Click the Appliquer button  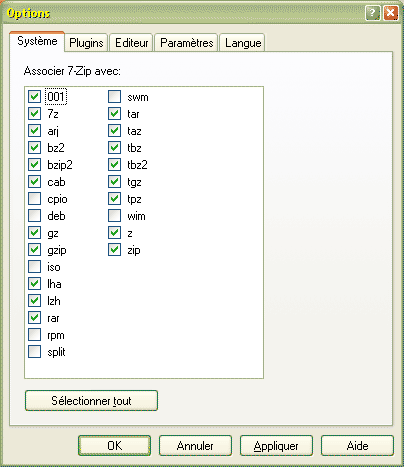[276, 446]
